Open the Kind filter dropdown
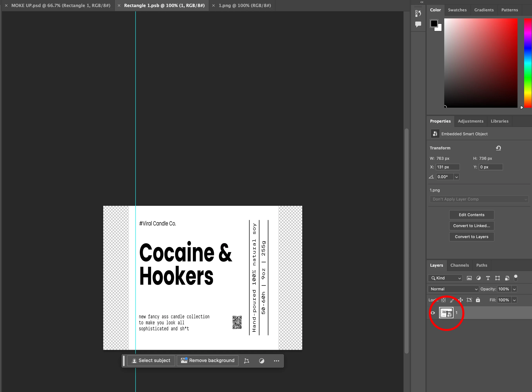532x392 pixels. pos(445,278)
